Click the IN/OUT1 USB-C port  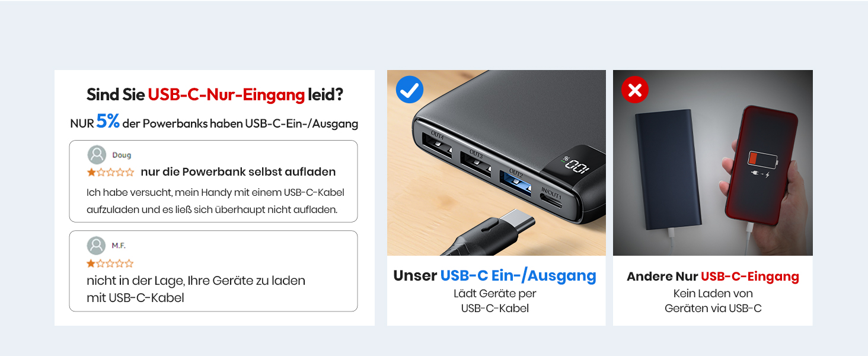click(549, 199)
